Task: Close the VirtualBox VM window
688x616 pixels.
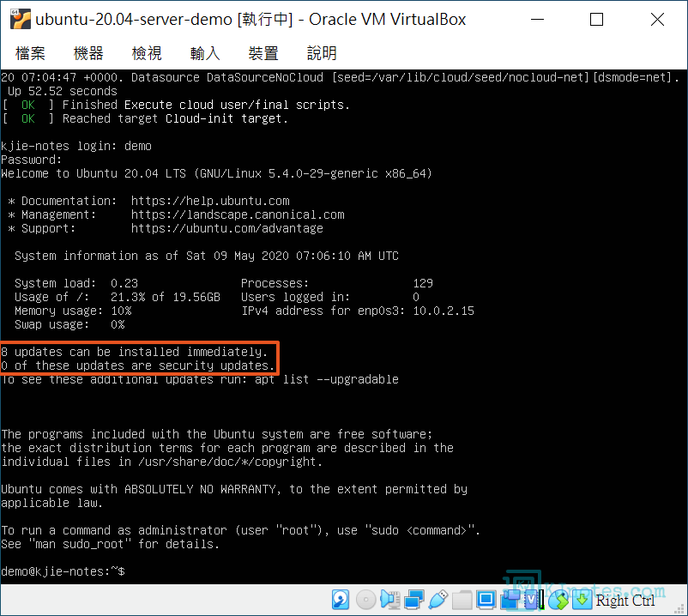Action: pos(657,20)
